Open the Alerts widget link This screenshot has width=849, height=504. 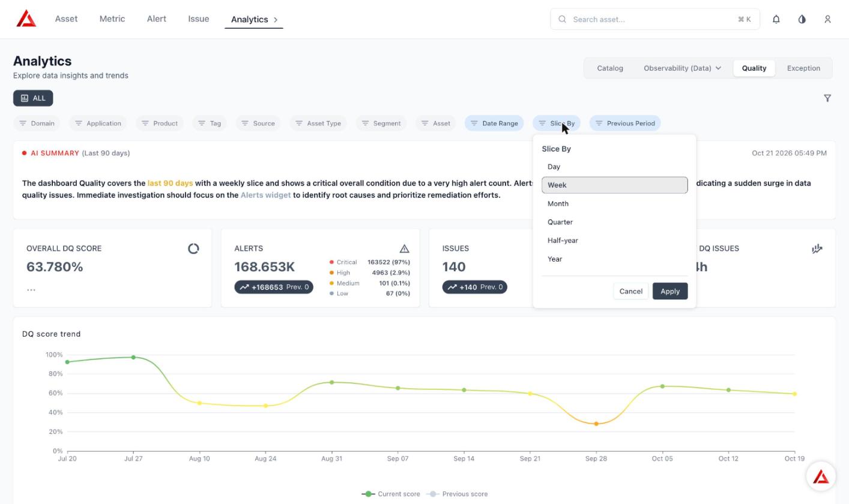pos(265,195)
